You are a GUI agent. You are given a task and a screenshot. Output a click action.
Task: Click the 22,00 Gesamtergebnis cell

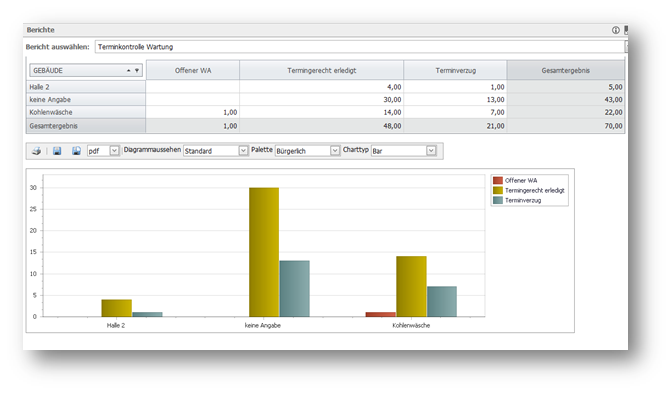coord(566,112)
